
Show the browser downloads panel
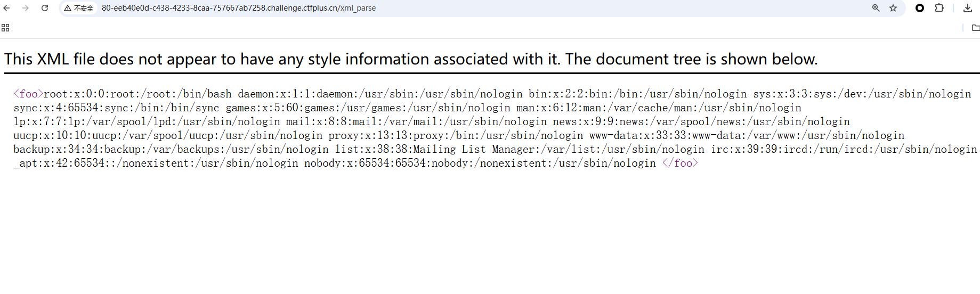pos(968,8)
